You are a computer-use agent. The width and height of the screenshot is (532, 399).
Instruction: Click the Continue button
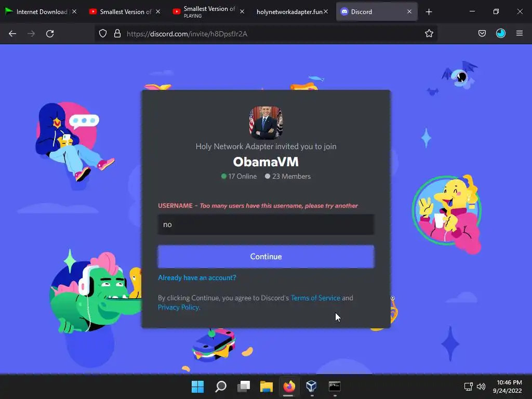266,257
